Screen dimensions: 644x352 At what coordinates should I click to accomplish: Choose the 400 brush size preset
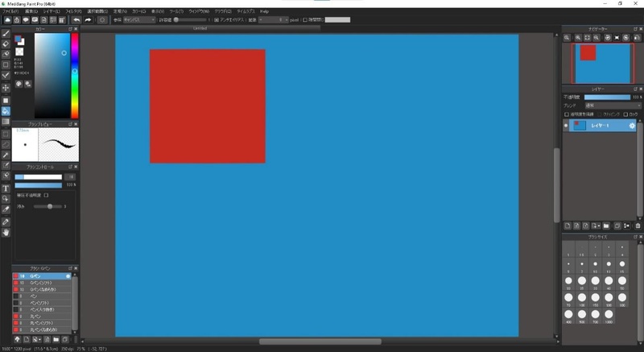click(x=568, y=316)
